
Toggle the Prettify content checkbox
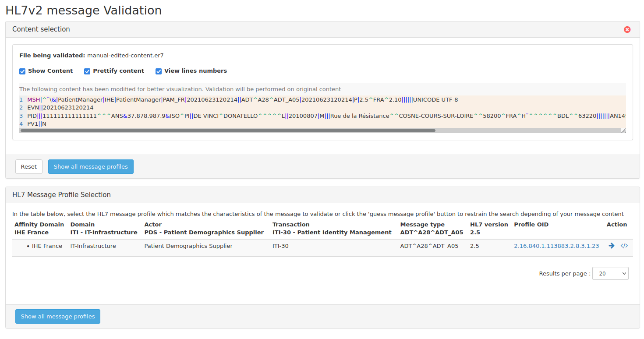click(87, 71)
